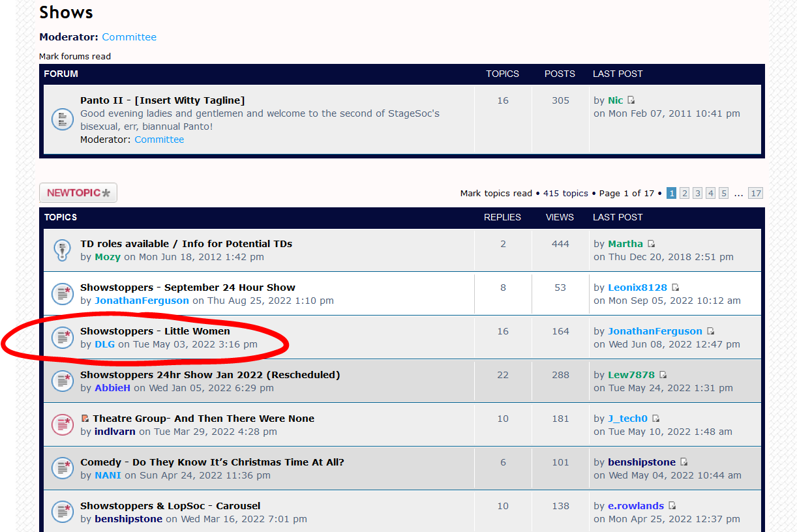
Task: Click the announcement icon for TD roles topic
Action: (62, 250)
